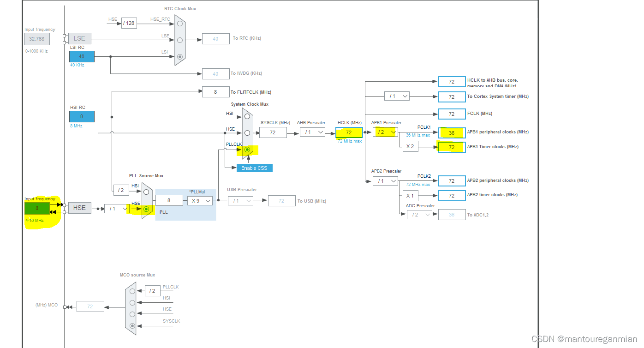The height and width of the screenshot is (348, 644).
Task: Select HSI in PLL Source Mux
Action: tap(146, 192)
